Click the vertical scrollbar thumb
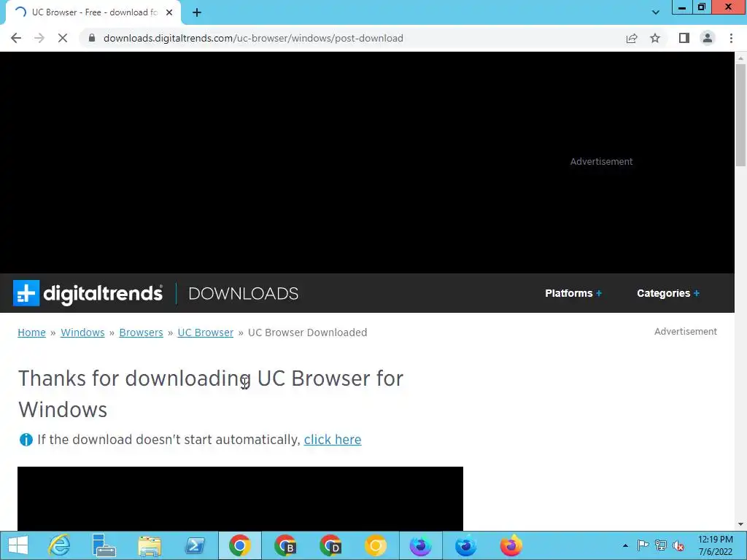747x560 pixels. pos(740,114)
